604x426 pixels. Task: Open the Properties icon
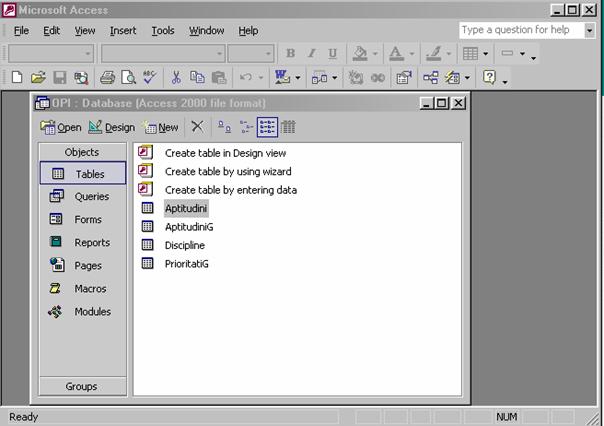pos(404,78)
